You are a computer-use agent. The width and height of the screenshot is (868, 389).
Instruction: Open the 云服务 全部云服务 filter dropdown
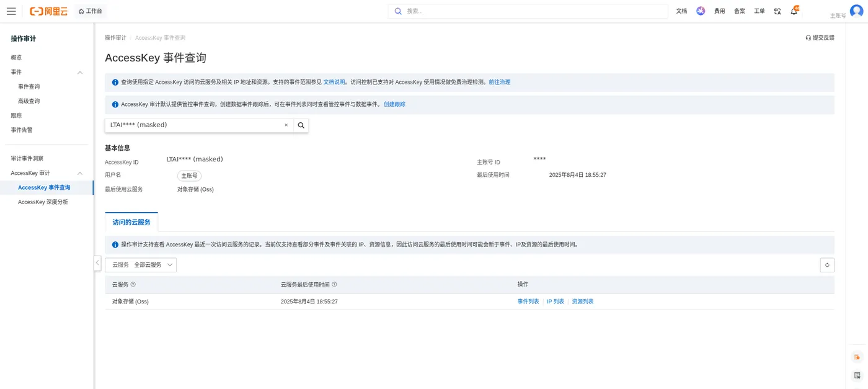point(141,265)
